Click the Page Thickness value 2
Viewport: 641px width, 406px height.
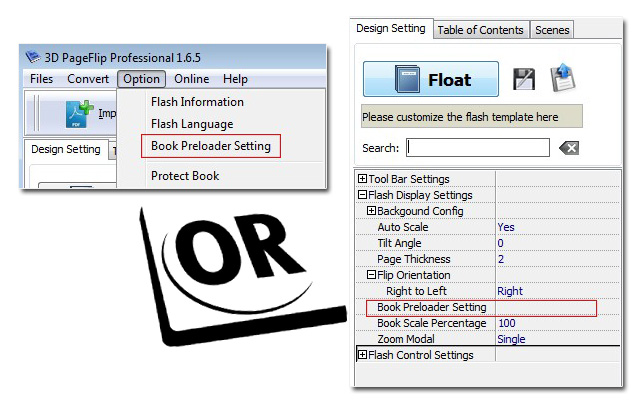tap(501, 259)
